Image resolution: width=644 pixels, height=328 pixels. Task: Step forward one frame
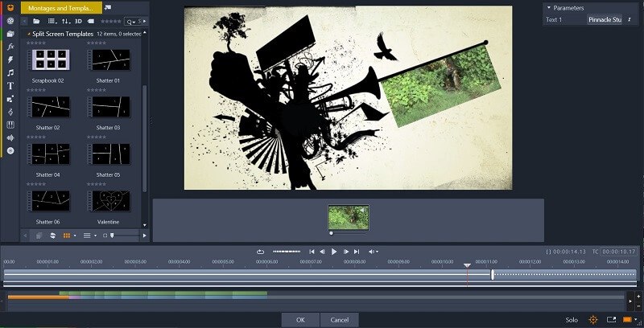click(346, 252)
